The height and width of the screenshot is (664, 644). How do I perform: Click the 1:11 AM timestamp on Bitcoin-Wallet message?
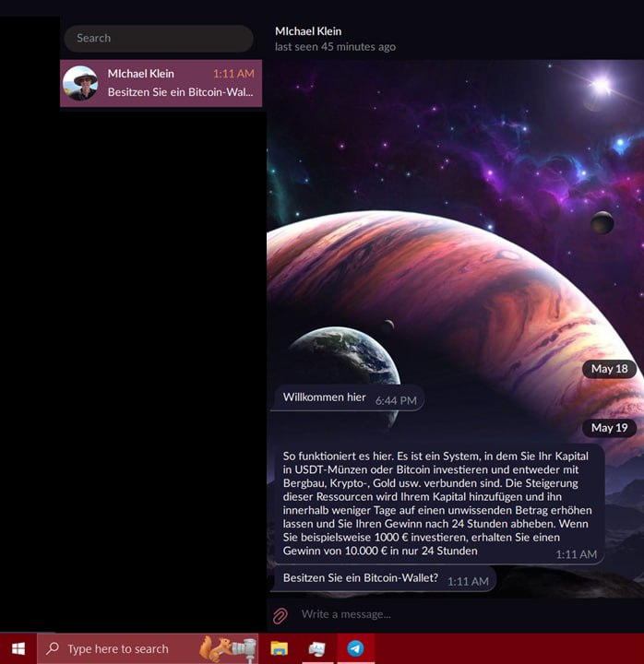[x=468, y=581]
